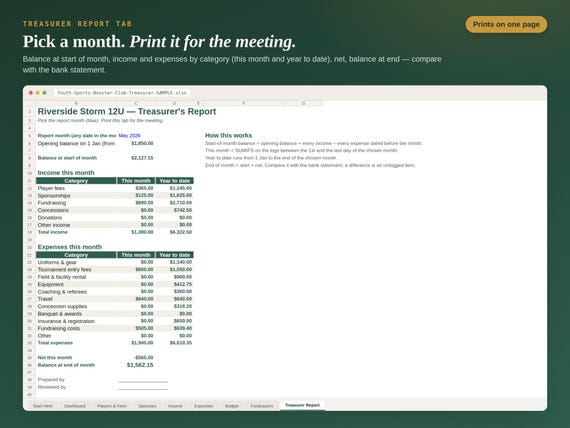Select Total expenses this-month value $1,945.00

click(x=142, y=343)
